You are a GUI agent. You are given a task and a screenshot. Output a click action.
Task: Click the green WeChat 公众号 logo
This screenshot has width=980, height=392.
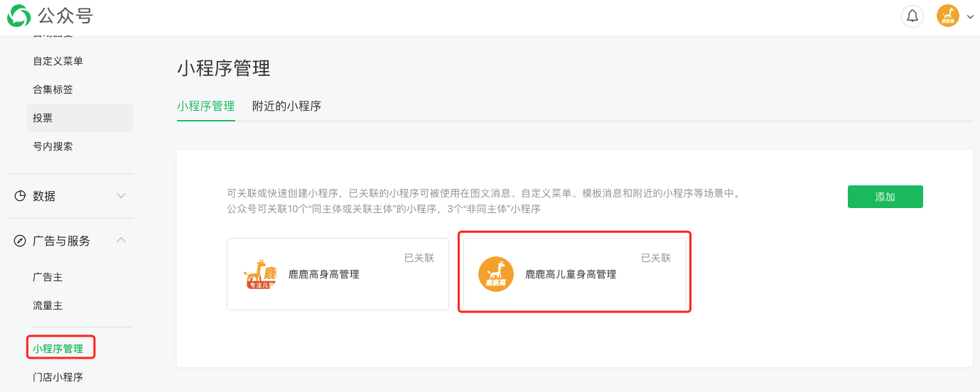point(19,15)
